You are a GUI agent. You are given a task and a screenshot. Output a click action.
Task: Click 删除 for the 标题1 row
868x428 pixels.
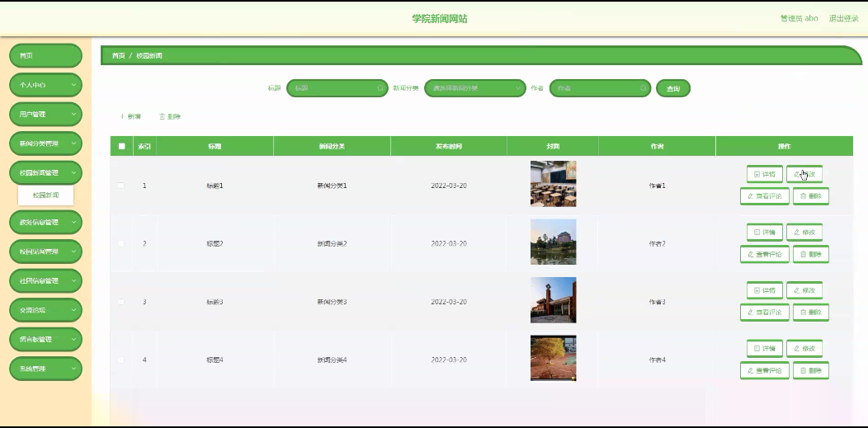811,196
